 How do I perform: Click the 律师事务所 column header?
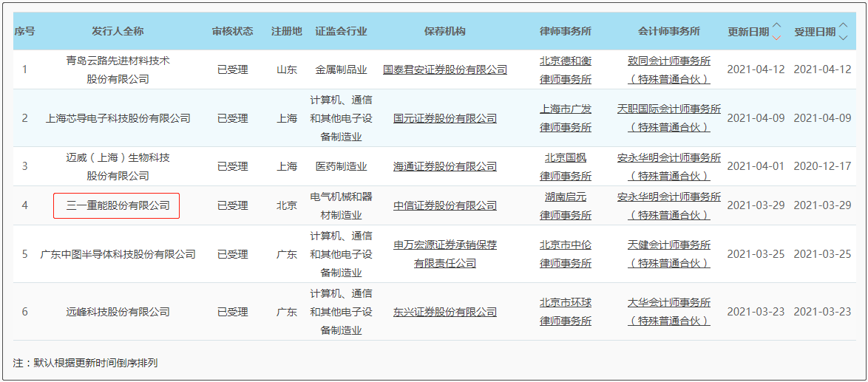[565, 32]
